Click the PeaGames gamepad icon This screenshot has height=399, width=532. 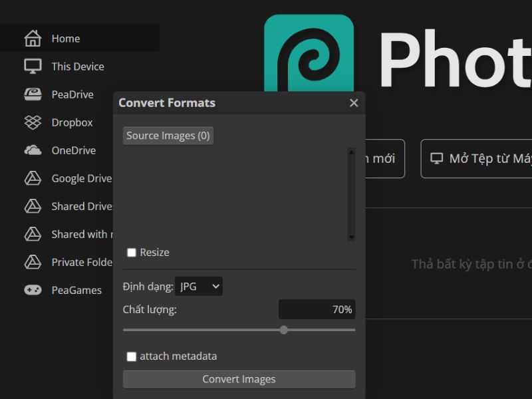click(33, 290)
